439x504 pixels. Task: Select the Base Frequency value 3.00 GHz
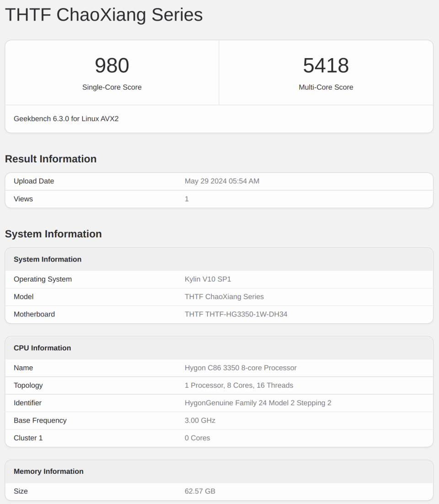click(199, 420)
